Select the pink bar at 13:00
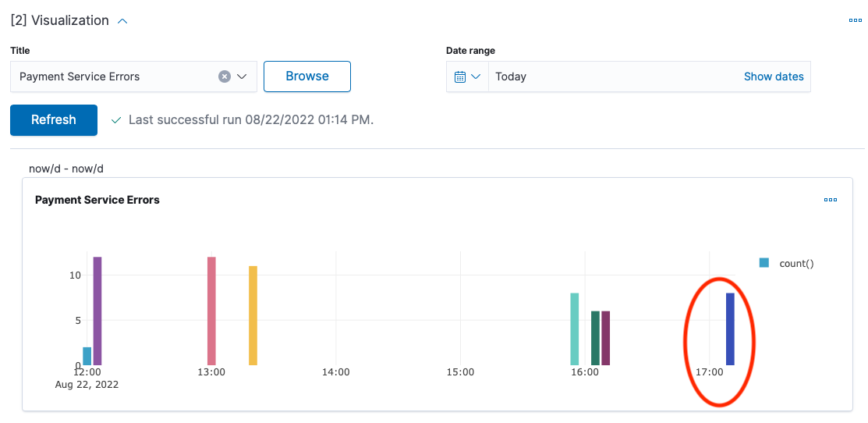The image size is (868, 423). 211,311
